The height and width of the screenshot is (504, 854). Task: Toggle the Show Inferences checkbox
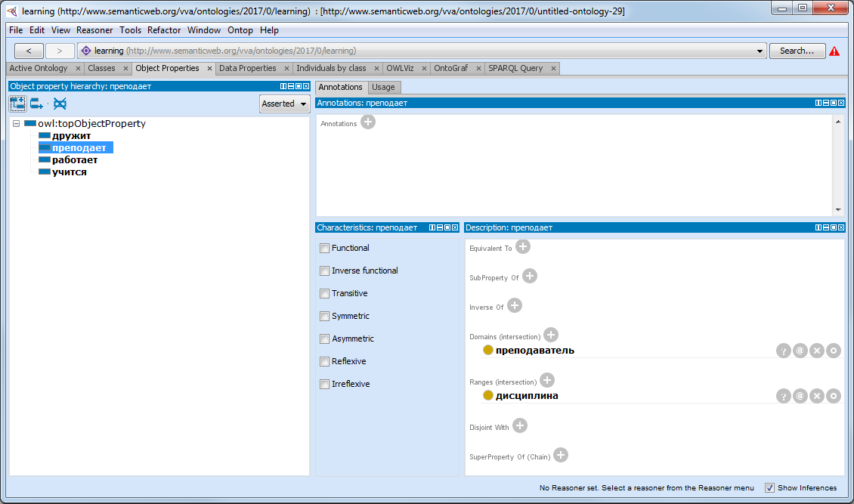(769, 488)
